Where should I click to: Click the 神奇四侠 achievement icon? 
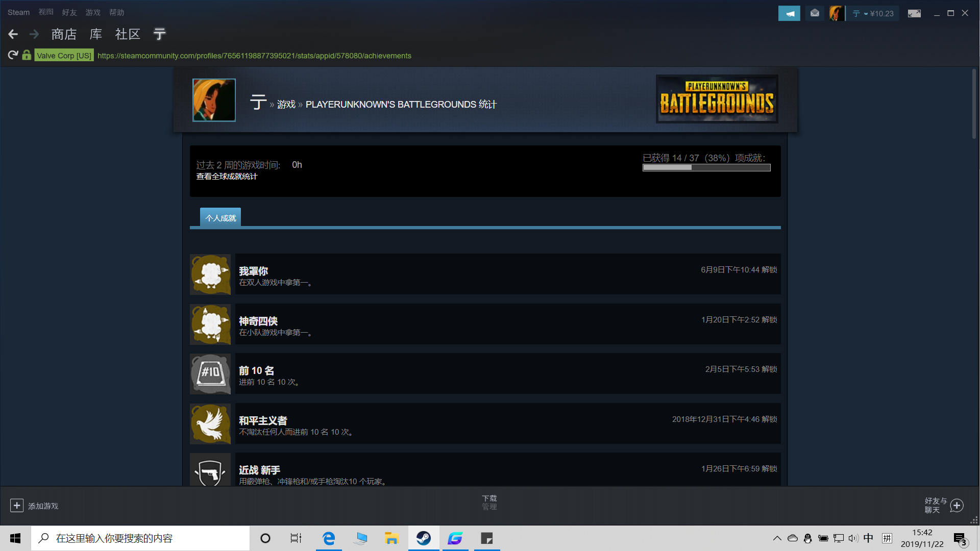(210, 324)
